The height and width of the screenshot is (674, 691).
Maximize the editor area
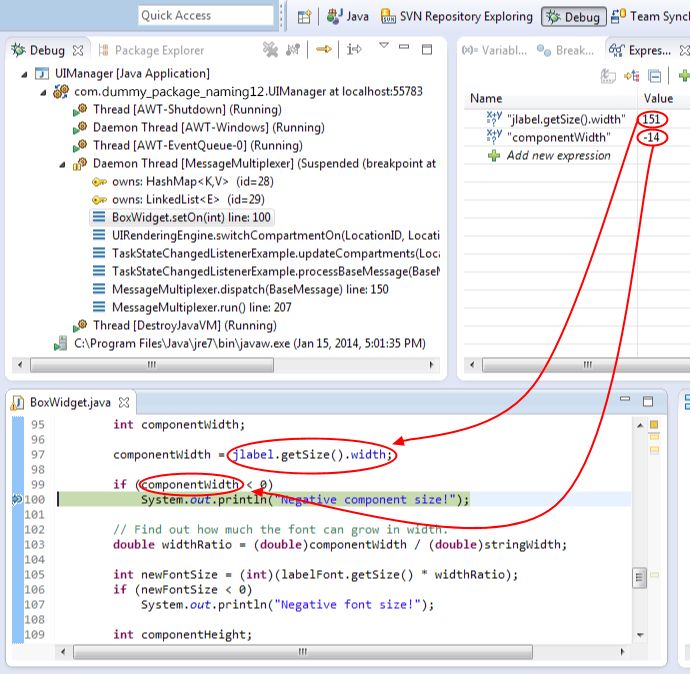tap(648, 401)
